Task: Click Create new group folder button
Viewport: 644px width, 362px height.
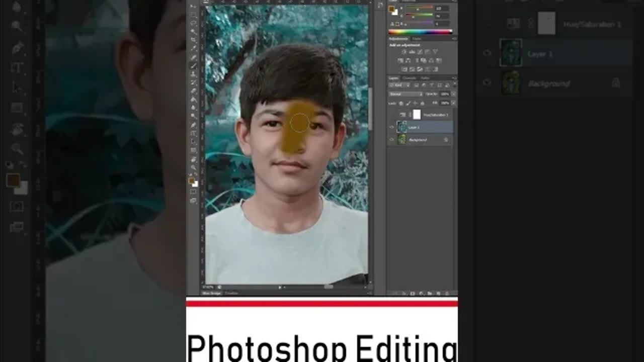Action: pos(429,293)
